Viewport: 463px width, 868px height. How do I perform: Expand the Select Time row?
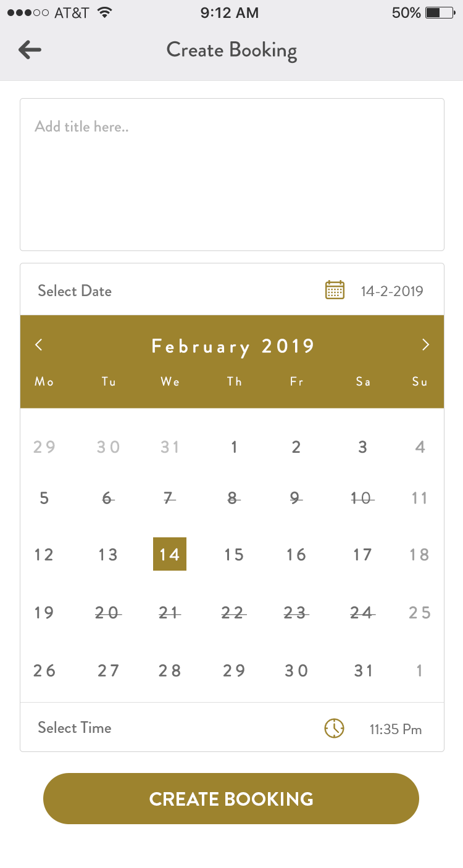coord(75,728)
